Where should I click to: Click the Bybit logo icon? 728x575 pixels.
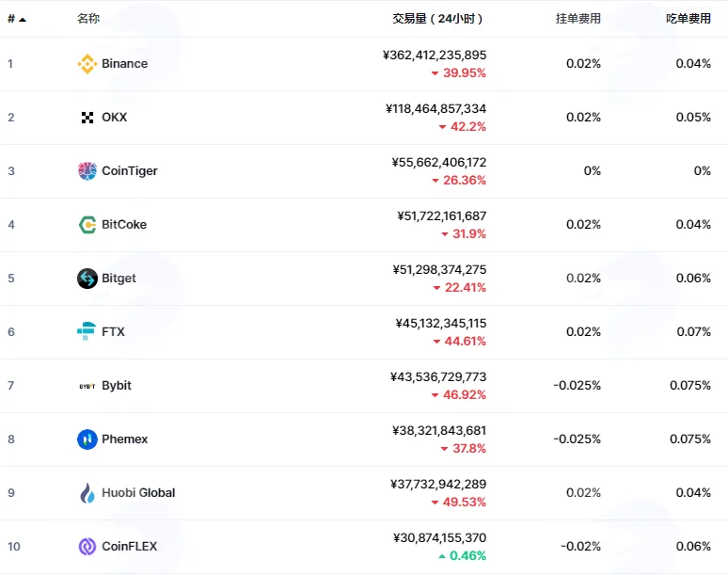[x=87, y=386]
